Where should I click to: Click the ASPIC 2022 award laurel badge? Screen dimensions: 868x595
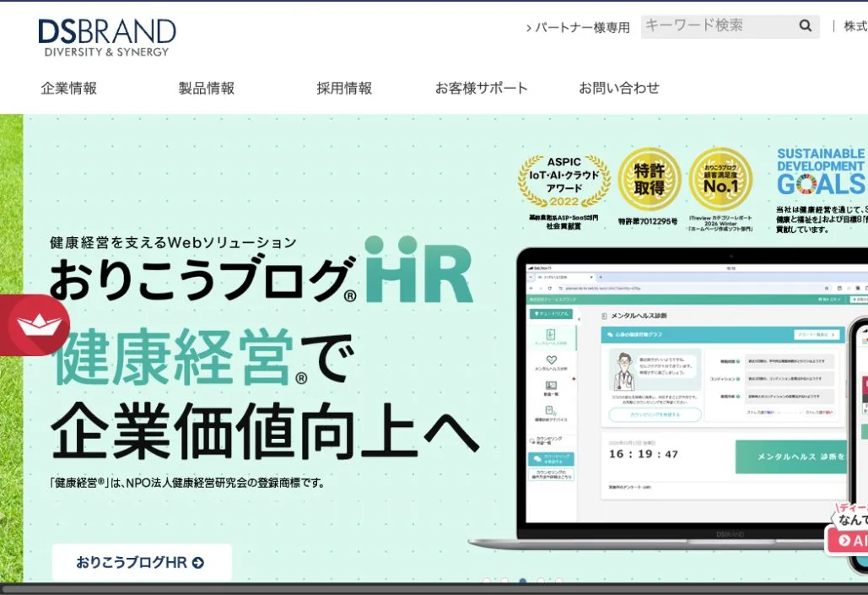[563, 181]
